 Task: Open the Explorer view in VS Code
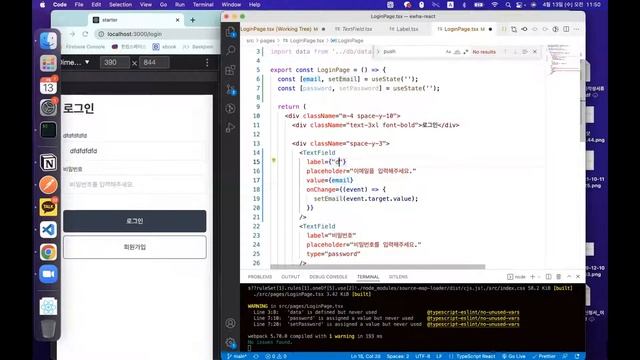(231, 32)
